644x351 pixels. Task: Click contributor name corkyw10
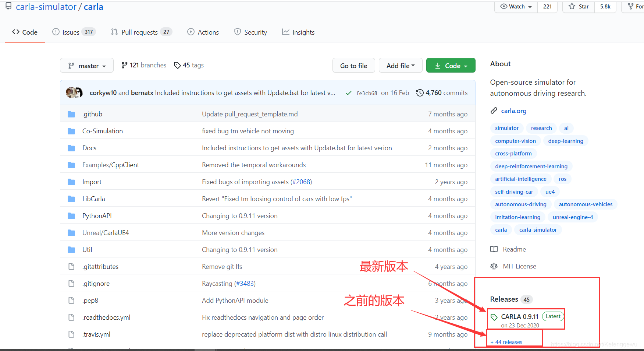(x=103, y=93)
